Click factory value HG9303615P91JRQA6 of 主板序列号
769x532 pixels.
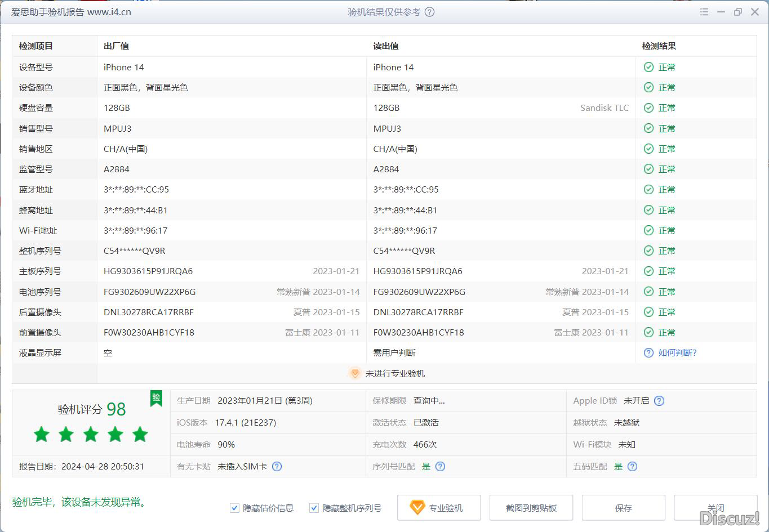click(x=148, y=271)
